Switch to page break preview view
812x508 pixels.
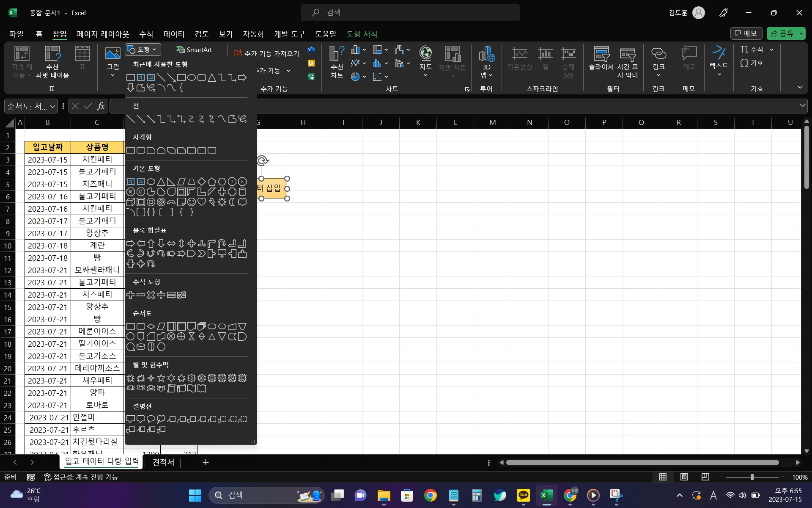pyautogui.click(x=705, y=477)
